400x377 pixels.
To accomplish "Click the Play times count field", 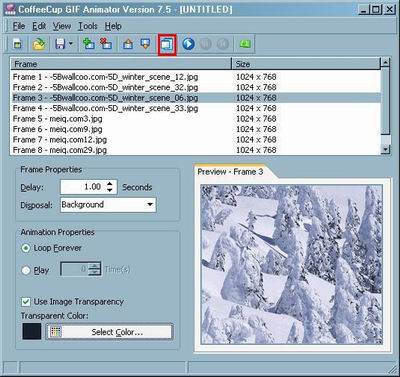I will [74, 269].
